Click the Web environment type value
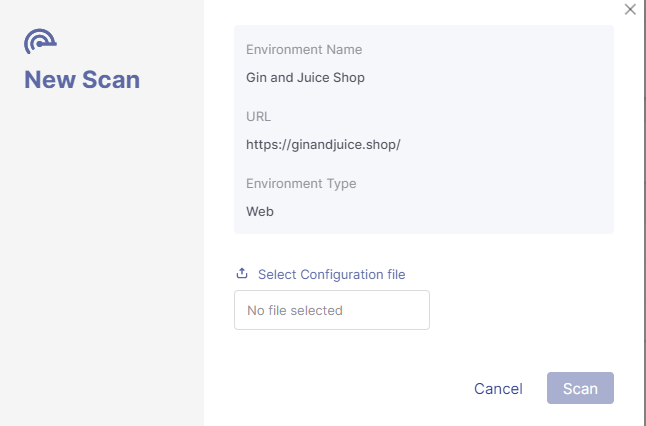Image resolution: width=646 pixels, height=426 pixels. (x=260, y=211)
